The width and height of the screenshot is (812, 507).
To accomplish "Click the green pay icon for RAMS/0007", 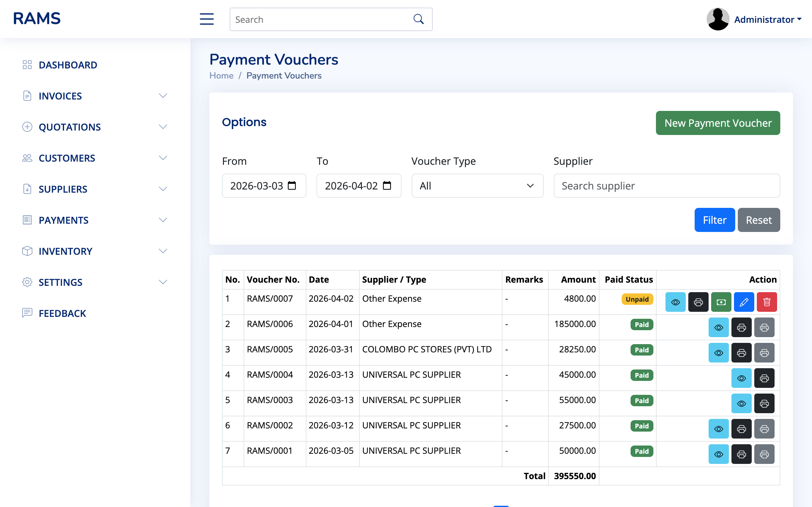I will tap(721, 302).
